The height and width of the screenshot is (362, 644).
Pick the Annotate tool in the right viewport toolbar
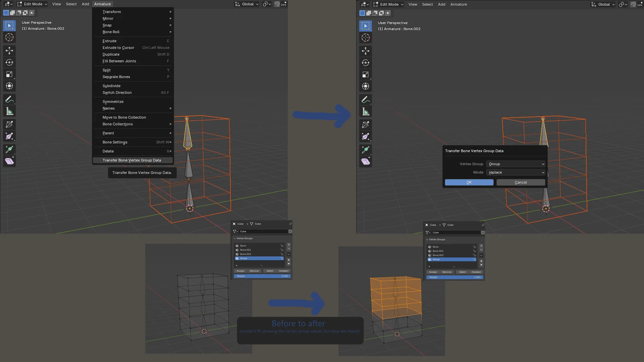point(365,100)
